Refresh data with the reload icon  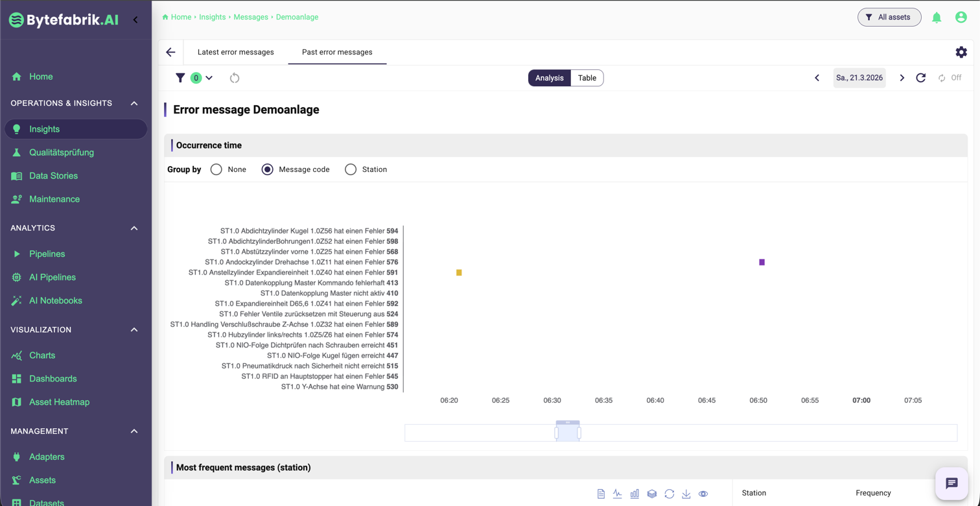(920, 78)
